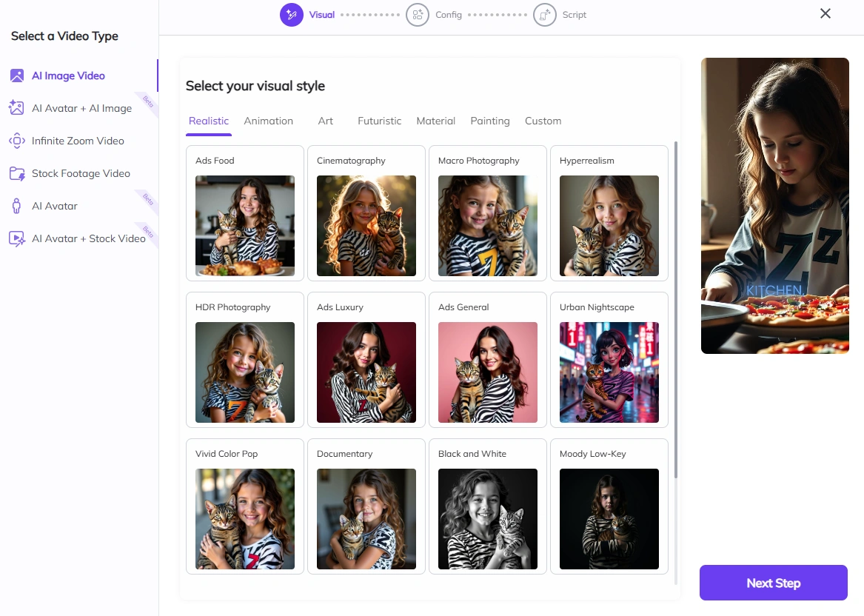Screen dimensions: 864x616
Task: Select the Painting tab
Action: coord(490,121)
